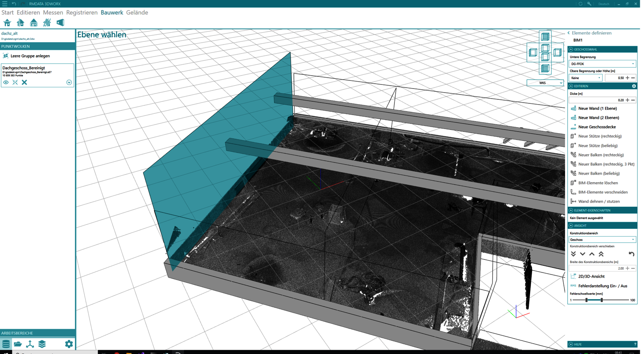Click upper handle of Fehlerschwellwerte slider
The height and width of the screenshot is (354, 644).
[x=602, y=300]
